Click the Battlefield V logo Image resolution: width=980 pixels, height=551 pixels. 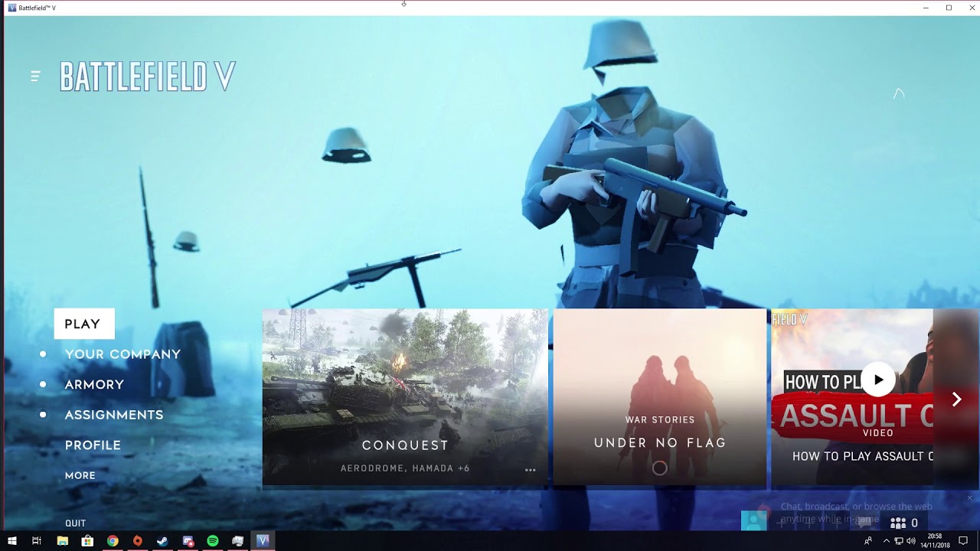147,77
